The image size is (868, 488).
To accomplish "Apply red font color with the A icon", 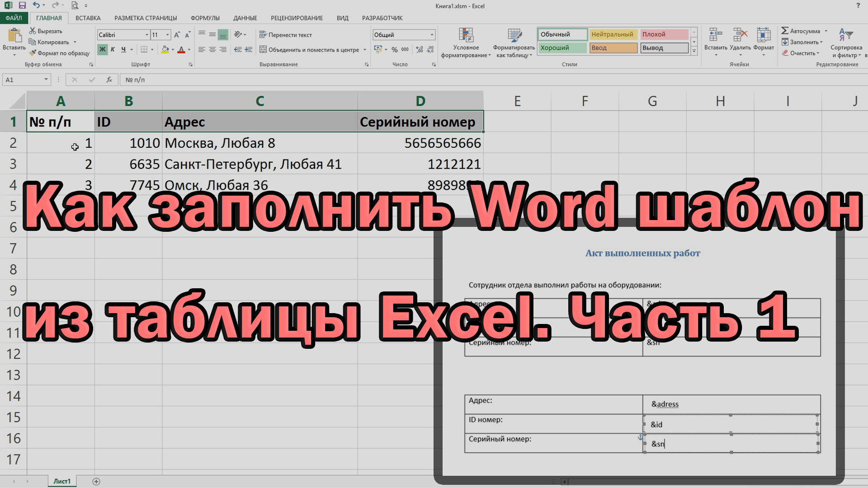I will point(181,49).
